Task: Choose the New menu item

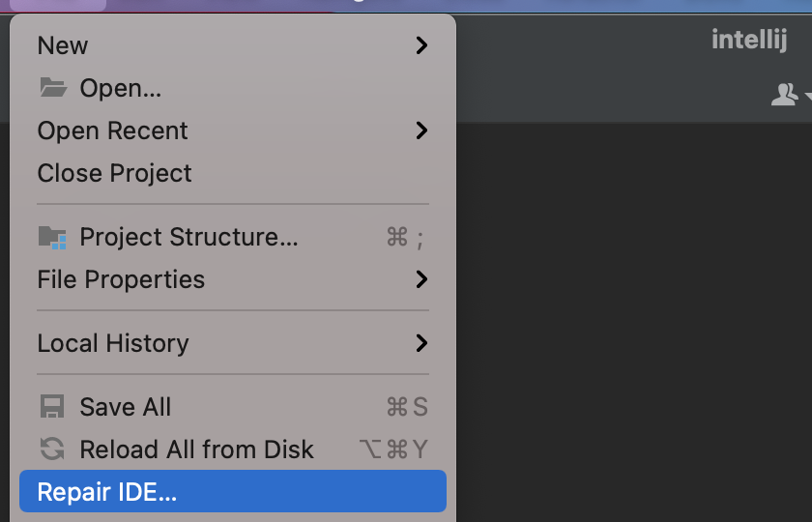Action: tap(233, 45)
